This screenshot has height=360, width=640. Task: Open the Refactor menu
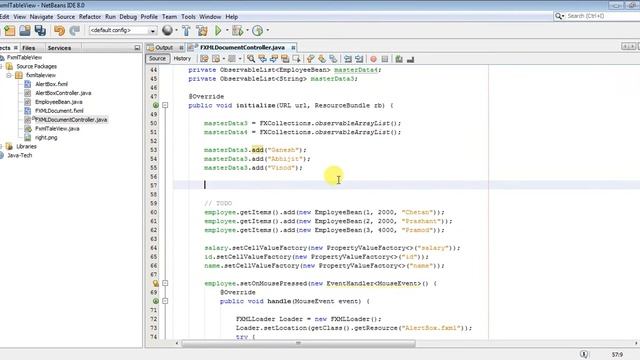pyautogui.click(x=90, y=17)
